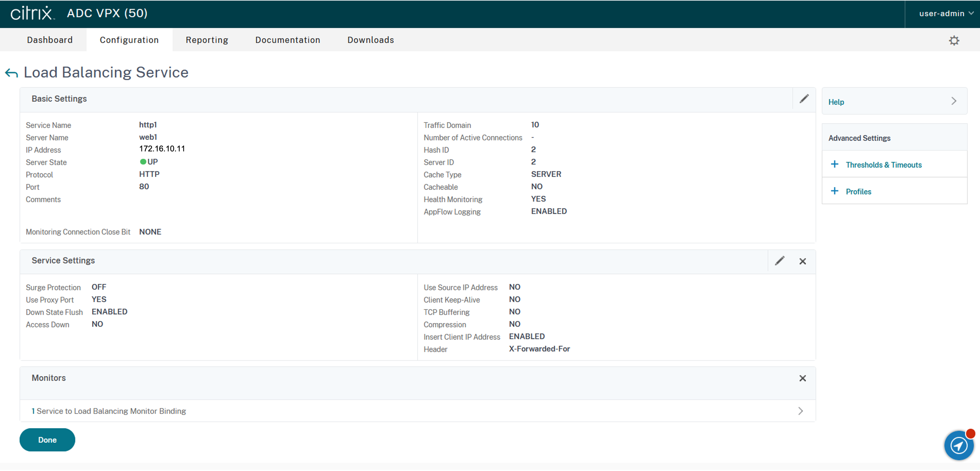Add Profiles plus icon
This screenshot has width=980, height=471.
835,191
